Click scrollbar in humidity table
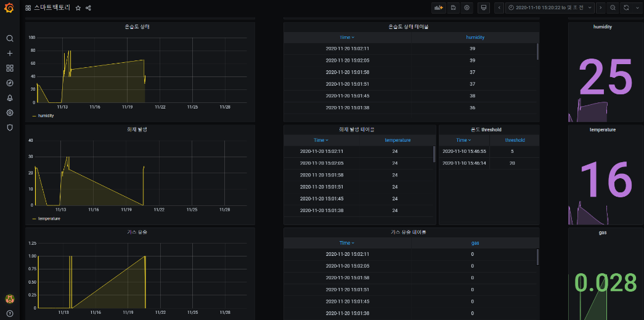 (x=537, y=51)
